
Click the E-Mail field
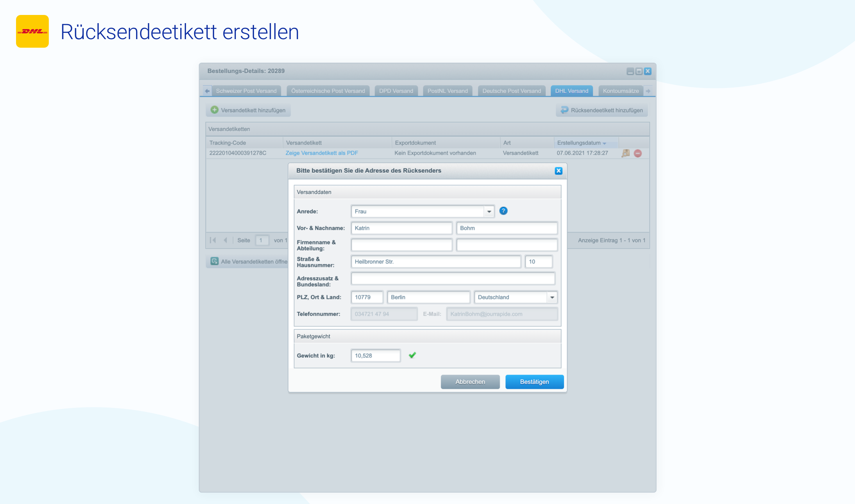(502, 314)
